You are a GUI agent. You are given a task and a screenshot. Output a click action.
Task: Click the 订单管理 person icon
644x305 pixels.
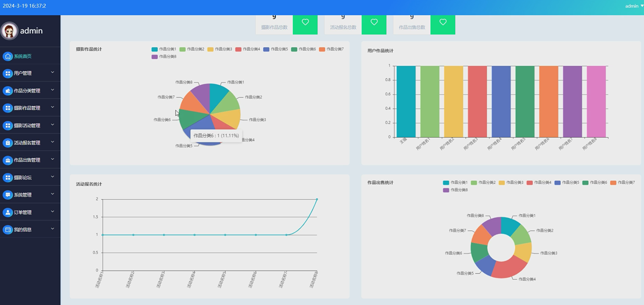click(8, 212)
